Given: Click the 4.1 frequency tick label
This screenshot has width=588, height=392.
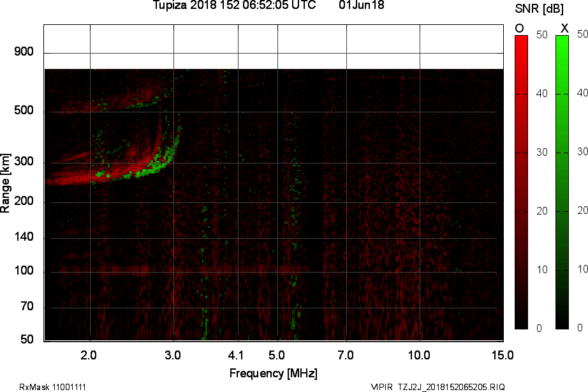Looking at the screenshot, I should (x=236, y=355).
